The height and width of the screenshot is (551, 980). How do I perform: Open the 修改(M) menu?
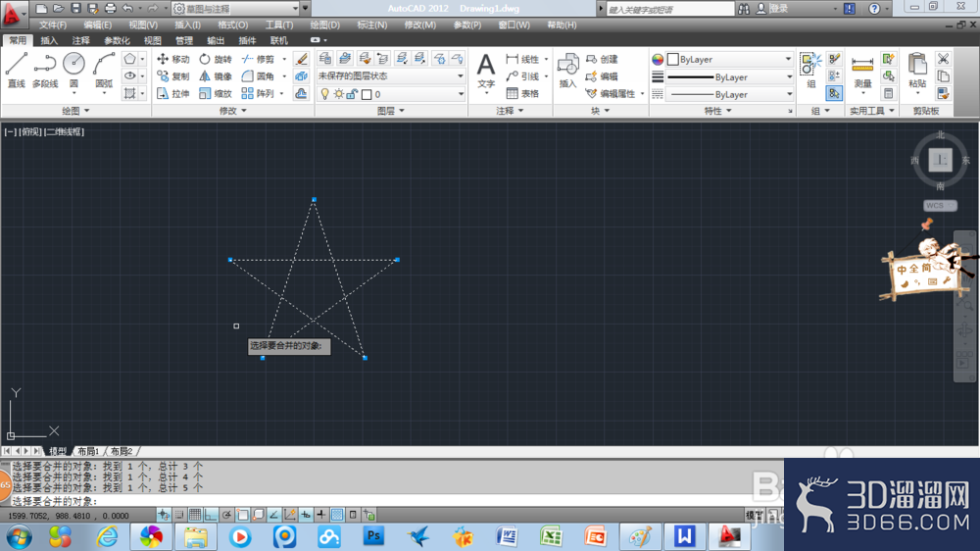[x=419, y=25]
